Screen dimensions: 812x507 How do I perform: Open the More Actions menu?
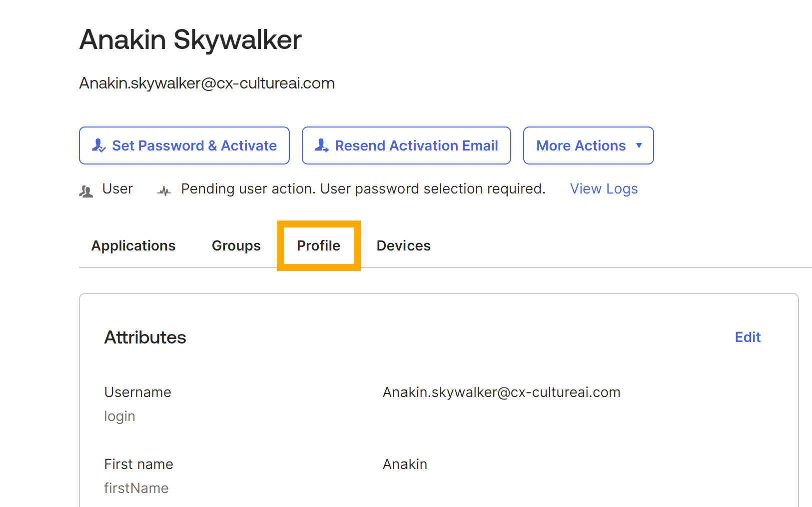(x=588, y=145)
